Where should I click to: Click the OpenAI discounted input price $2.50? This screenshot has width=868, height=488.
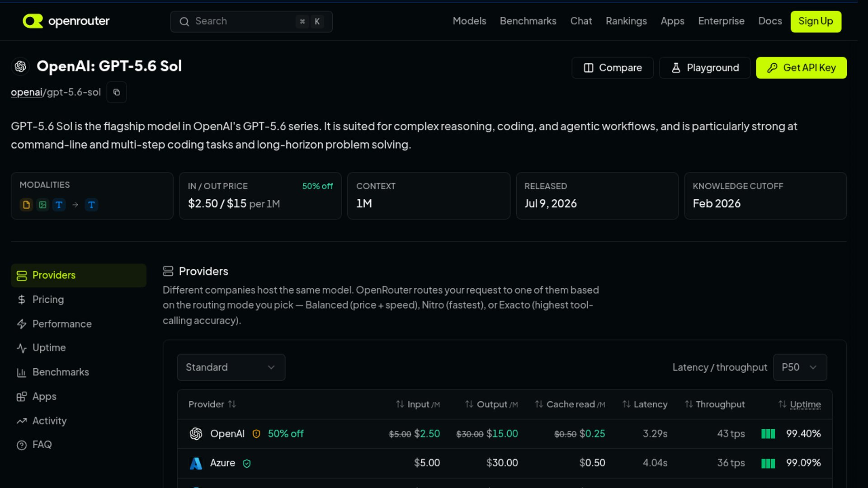[427, 434]
